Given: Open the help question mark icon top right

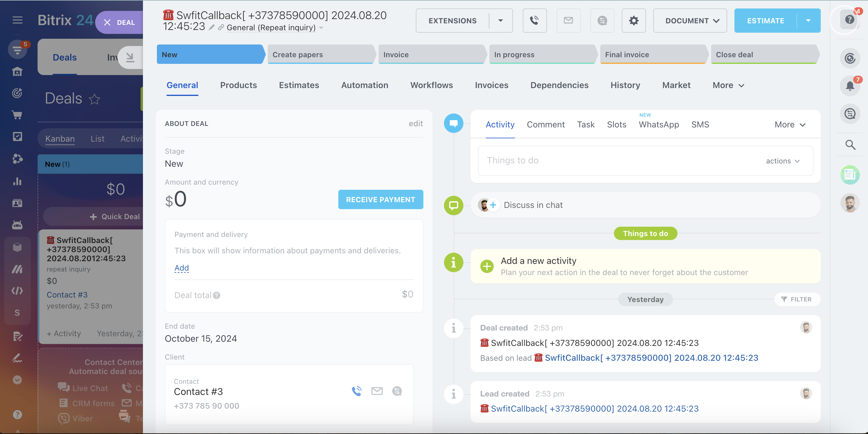Looking at the screenshot, I should point(850,20).
